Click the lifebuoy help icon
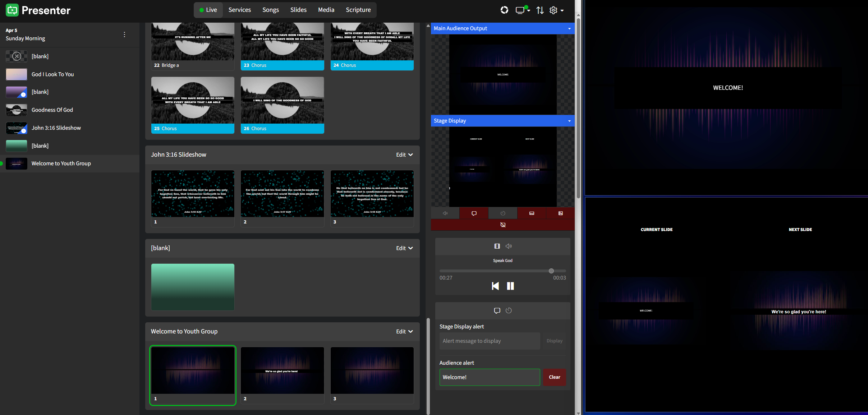This screenshot has width=868, height=415. (504, 10)
